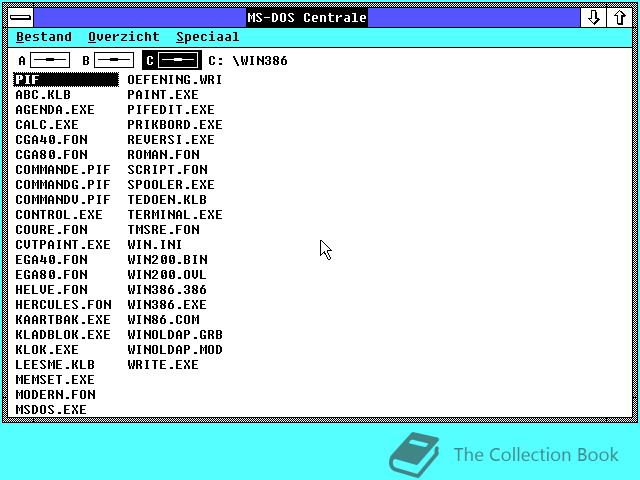Select WIN86.COM file
The height and width of the screenshot is (480, 640).
click(163, 320)
